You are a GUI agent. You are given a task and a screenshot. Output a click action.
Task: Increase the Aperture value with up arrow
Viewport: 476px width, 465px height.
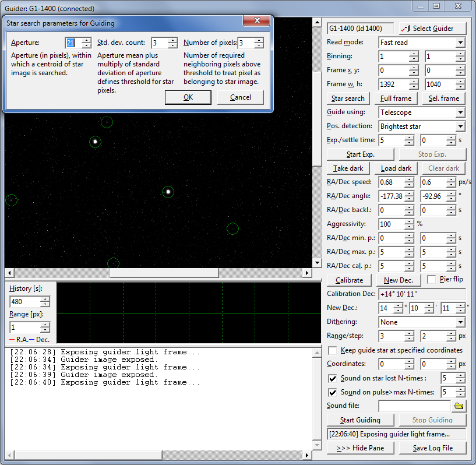click(86, 40)
